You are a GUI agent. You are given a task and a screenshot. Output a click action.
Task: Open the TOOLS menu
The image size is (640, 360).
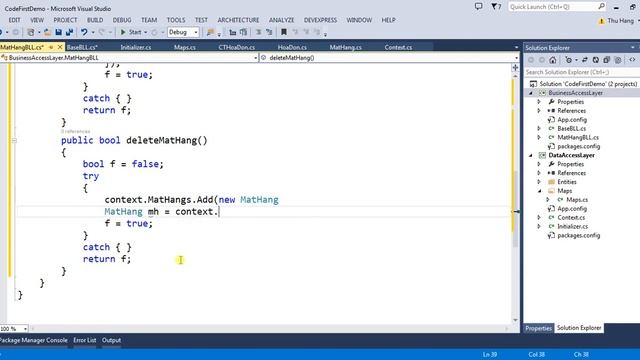(x=176, y=20)
